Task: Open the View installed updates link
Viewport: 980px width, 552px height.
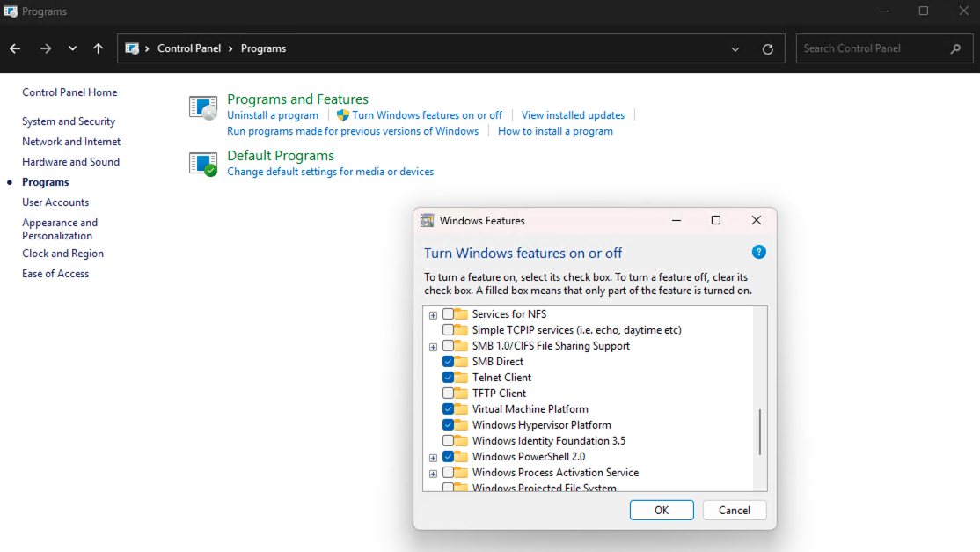Action: (x=573, y=115)
